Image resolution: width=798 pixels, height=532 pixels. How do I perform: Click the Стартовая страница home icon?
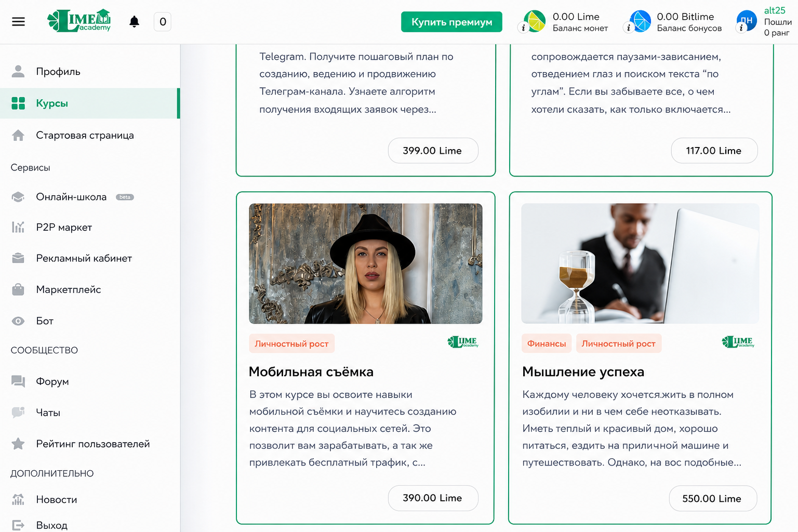click(x=18, y=136)
